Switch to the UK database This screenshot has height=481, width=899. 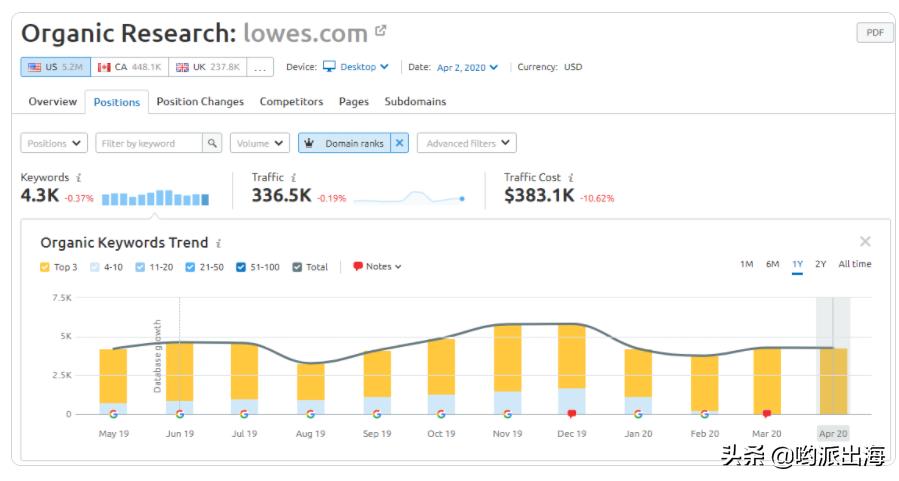(x=208, y=67)
